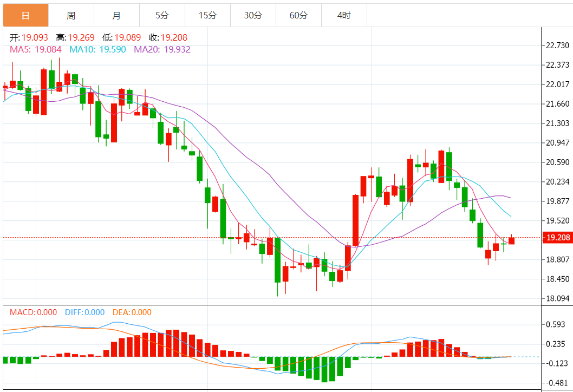Click the lowest green MACD histogram bar
Viewport: 573px width, 392px height.
pyautogui.click(x=324, y=369)
